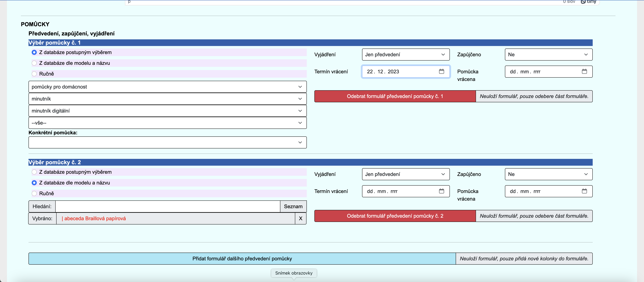Click the Hledání search input field
644x282 pixels.
[x=167, y=206]
